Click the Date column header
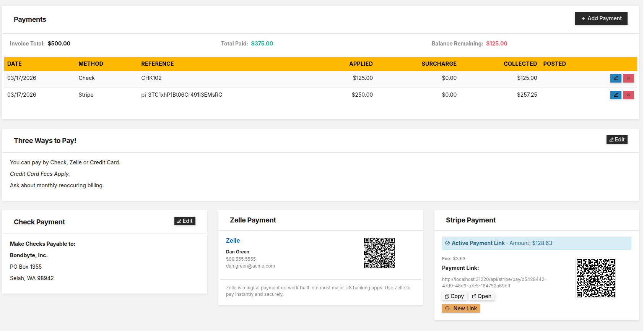 point(15,64)
